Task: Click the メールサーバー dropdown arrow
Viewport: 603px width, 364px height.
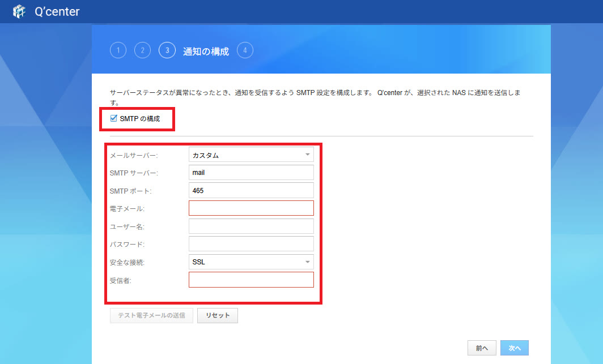Action: click(307, 155)
